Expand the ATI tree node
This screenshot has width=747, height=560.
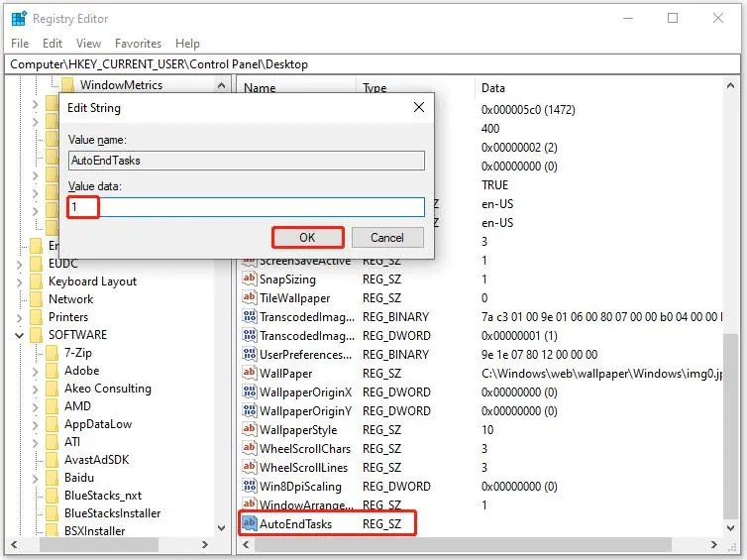click(36, 442)
